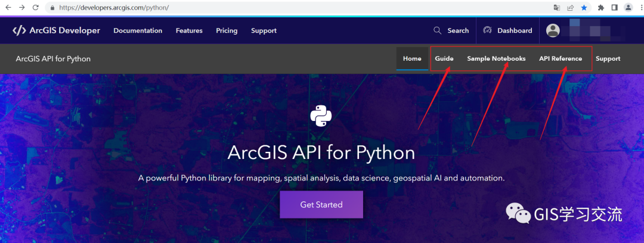Reload the page with the refresh icon
The width and height of the screenshot is (644, 243).
coord(36,7)
